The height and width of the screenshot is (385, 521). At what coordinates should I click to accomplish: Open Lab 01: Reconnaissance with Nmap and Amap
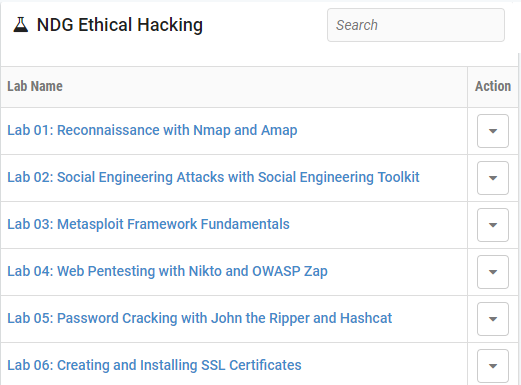(152, 130)
